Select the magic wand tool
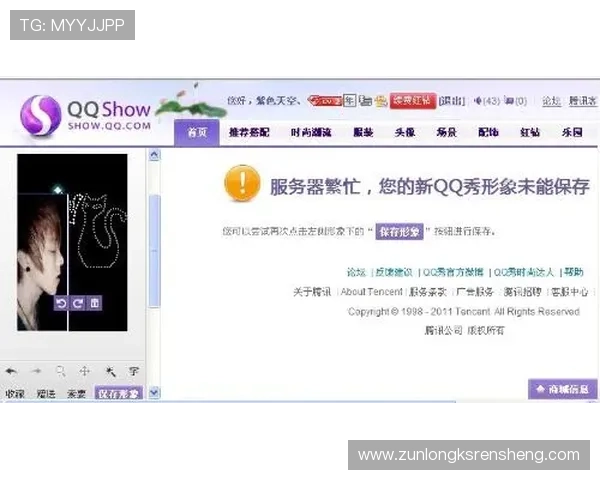600x480 pixels. pos(110,371)
